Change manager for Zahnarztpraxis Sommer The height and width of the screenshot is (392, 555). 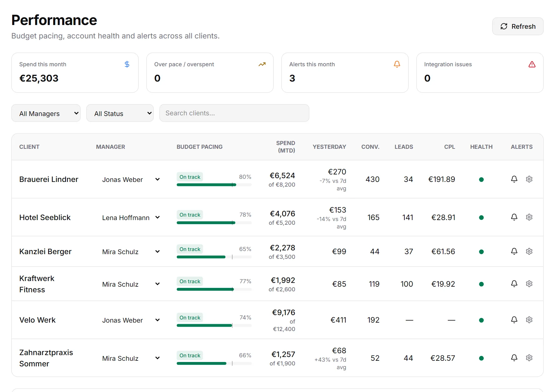tap(131, 358)
